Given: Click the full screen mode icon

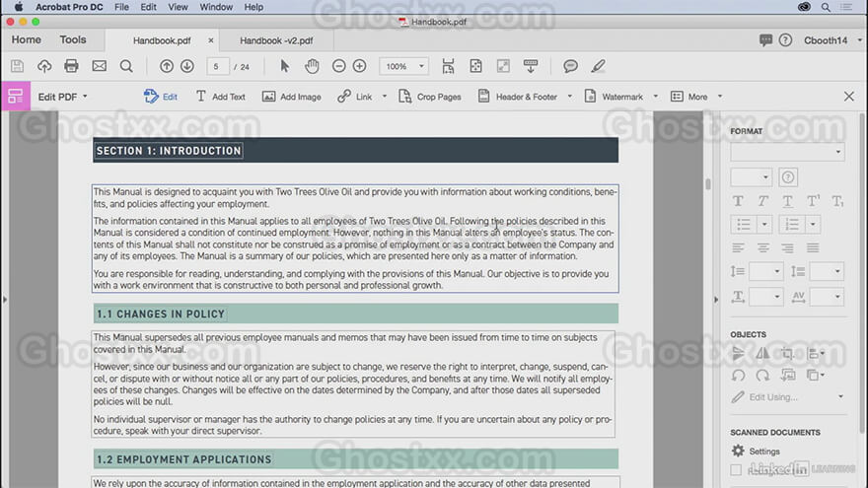Looking at the screenshot, I should pos(503,66).
